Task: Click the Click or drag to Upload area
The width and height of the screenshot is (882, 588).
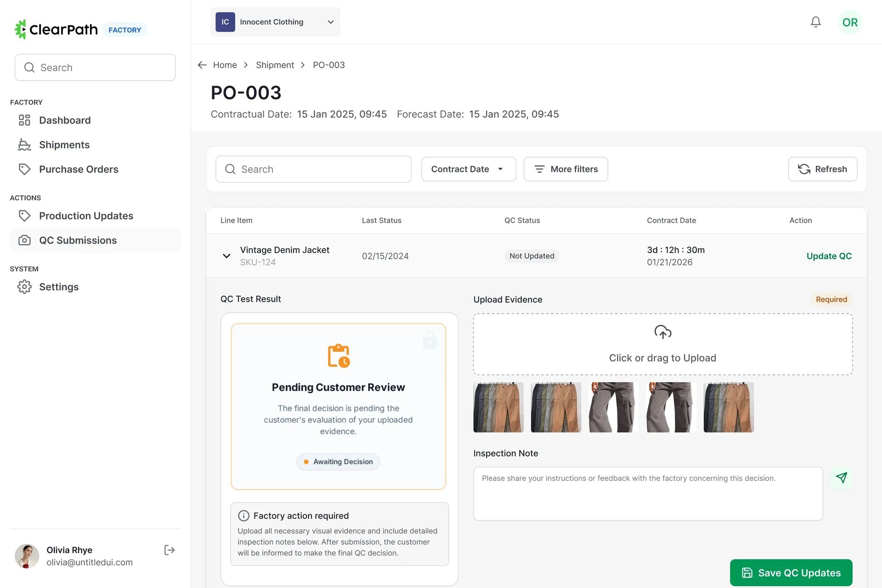Action: click(663, 344)
